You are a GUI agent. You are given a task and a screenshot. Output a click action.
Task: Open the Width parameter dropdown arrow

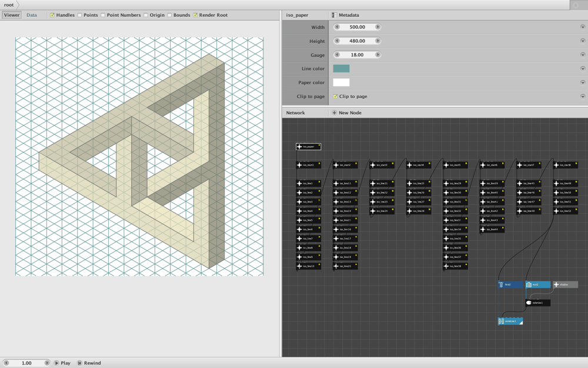583,27
